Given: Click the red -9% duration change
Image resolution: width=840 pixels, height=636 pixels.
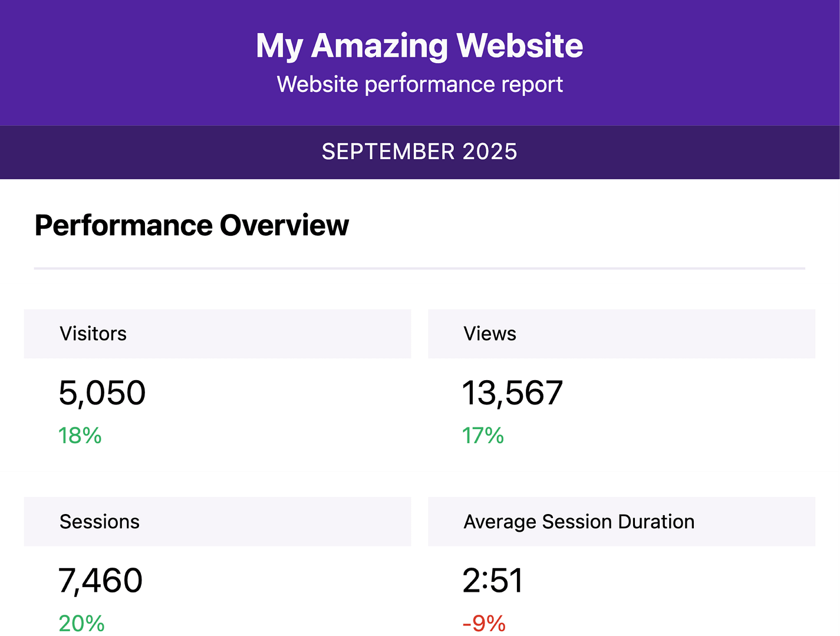Looking at the screenshot, I should click(484, 623).
